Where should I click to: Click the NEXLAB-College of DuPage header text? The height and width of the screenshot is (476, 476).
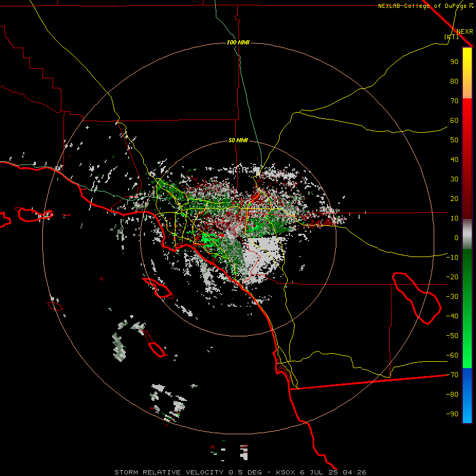[x=422, y=6]
